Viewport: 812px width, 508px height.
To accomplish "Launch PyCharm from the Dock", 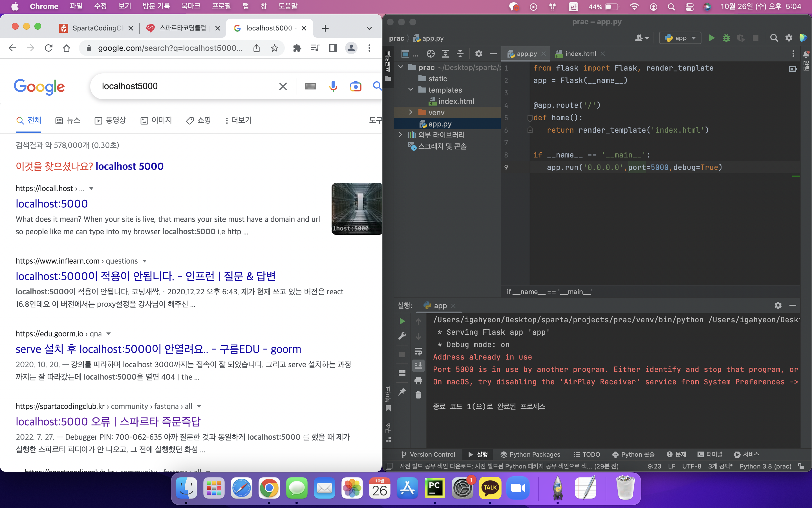I will click(434, 488).
